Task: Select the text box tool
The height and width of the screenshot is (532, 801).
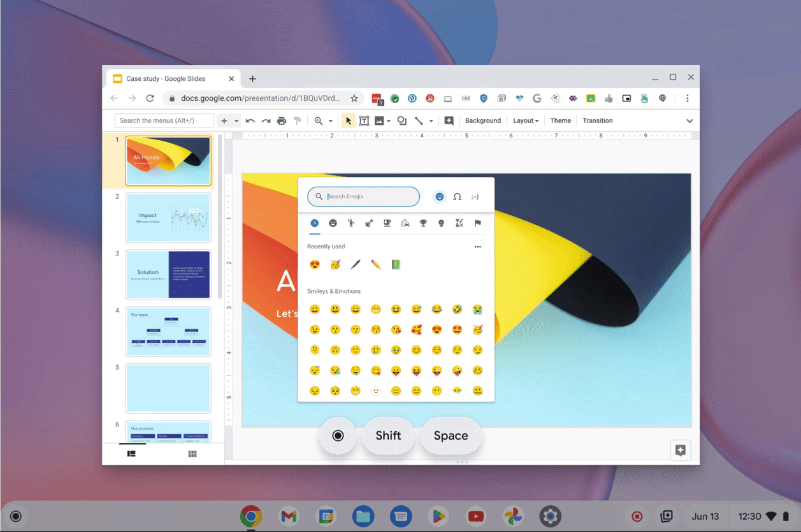Action: point(364,120)
